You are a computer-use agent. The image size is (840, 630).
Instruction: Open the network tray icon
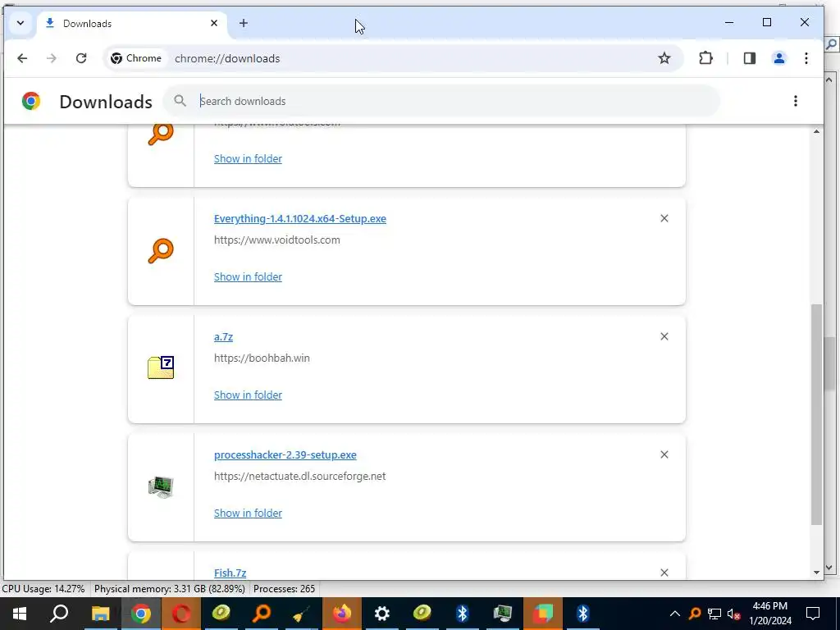714,614
